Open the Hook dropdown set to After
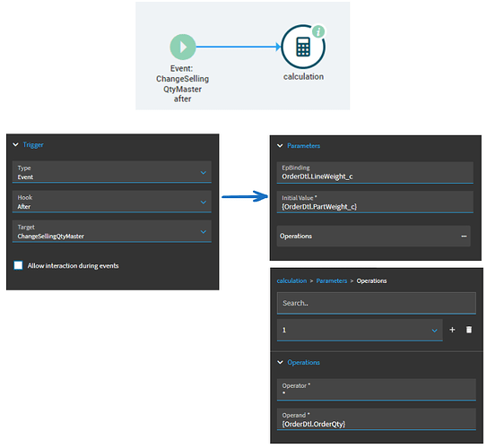The image size is (487, 448). 112,202
